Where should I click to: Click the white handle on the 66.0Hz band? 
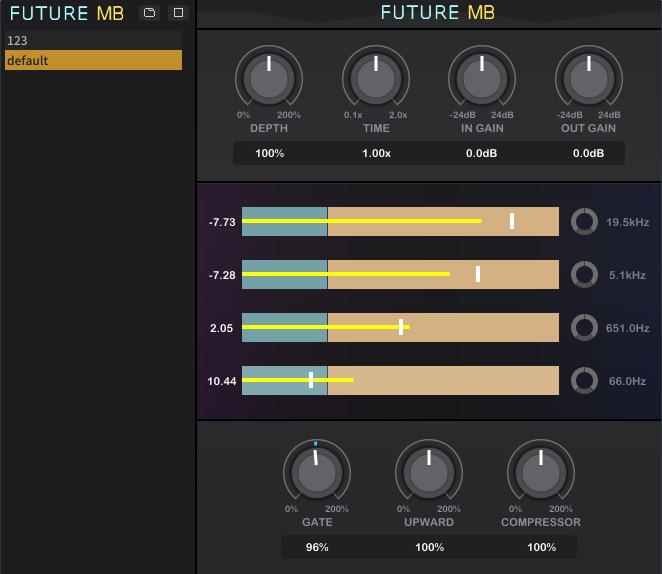coord(311,380)
